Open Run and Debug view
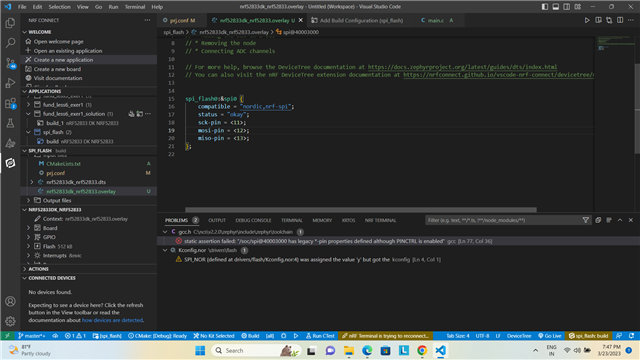Image resolution: width=640 pixels, height=360 pixels. click(x=10, y=83)
